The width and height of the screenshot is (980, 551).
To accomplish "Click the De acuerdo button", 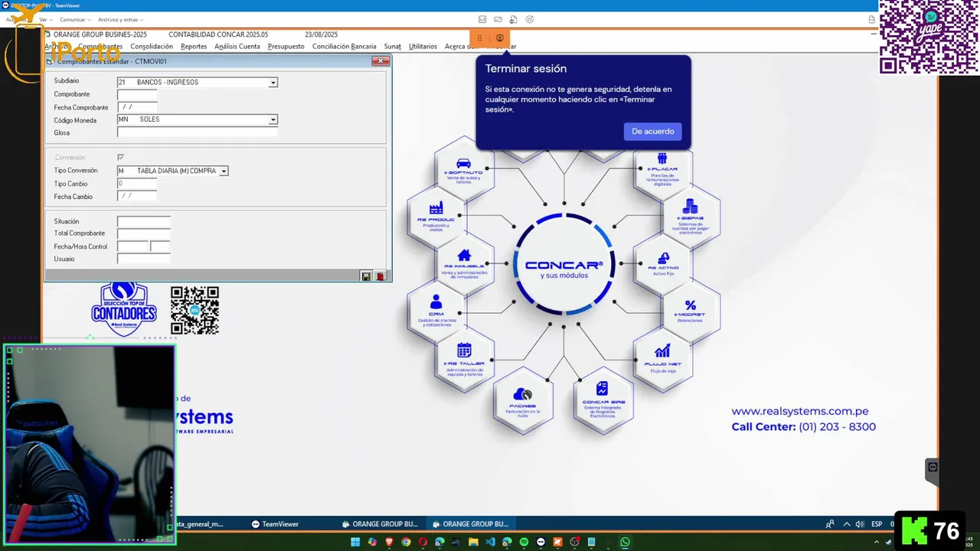I will tap(653, 132).
